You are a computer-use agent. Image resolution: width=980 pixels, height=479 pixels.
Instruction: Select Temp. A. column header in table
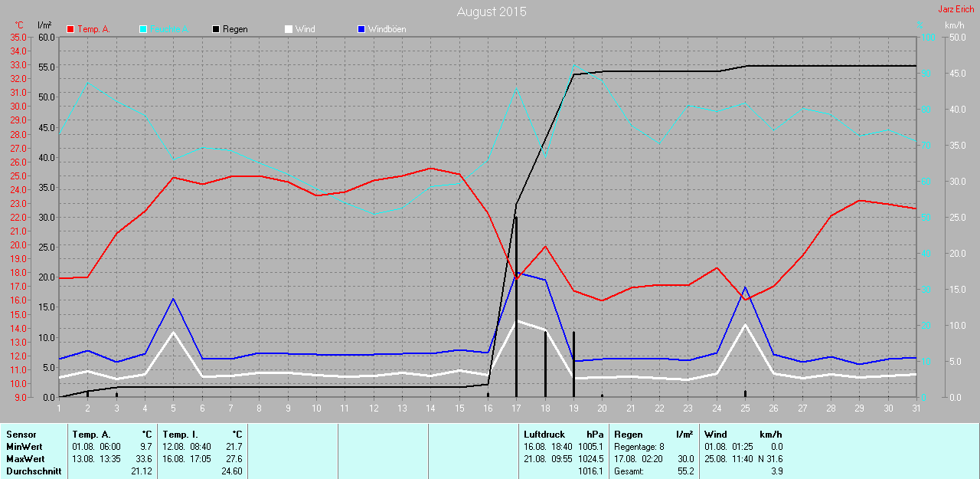(91, 435)
